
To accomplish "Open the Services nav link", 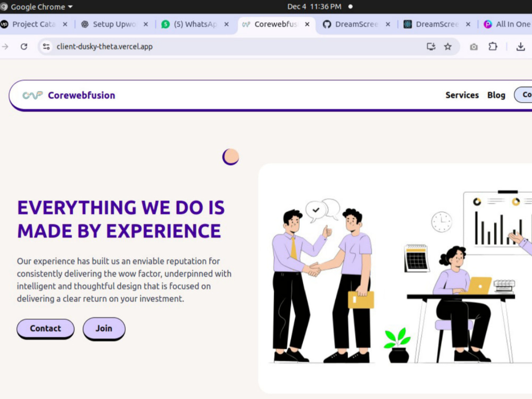I will [462, 95].
